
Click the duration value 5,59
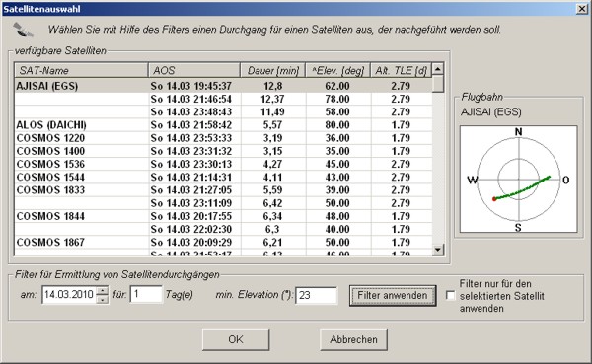(272, 190)
